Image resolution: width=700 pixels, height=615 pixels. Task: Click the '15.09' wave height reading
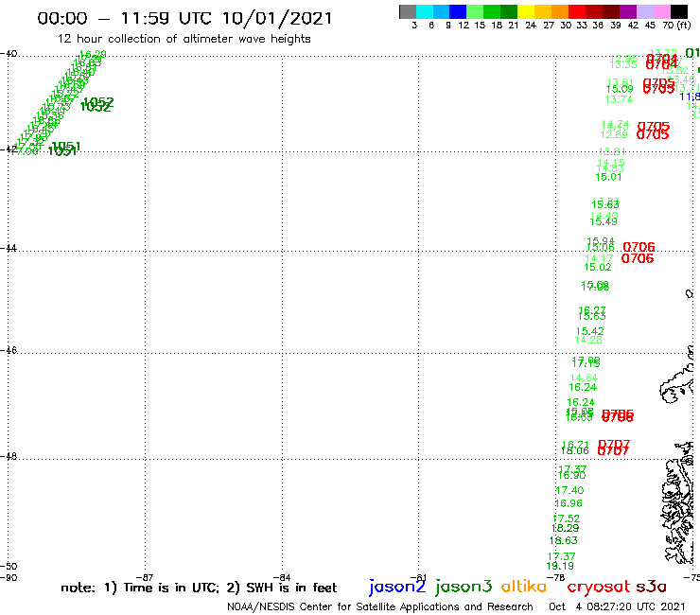pos(620,89)
